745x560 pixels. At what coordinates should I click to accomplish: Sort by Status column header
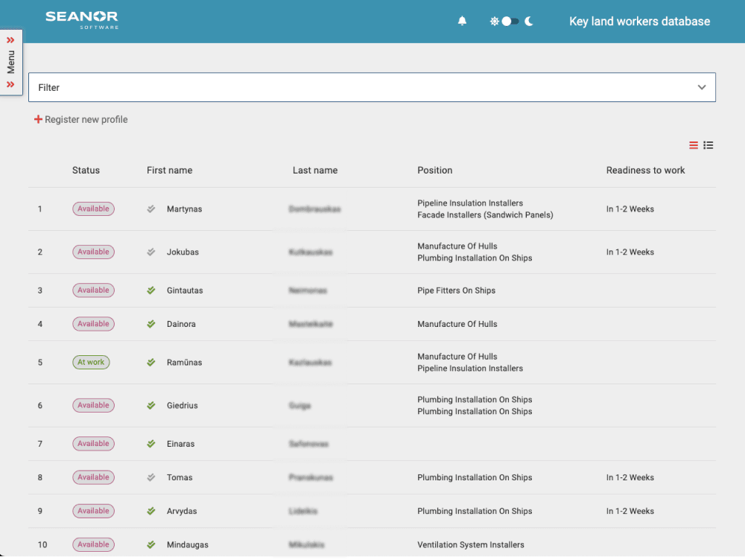(x=86, y=171)
